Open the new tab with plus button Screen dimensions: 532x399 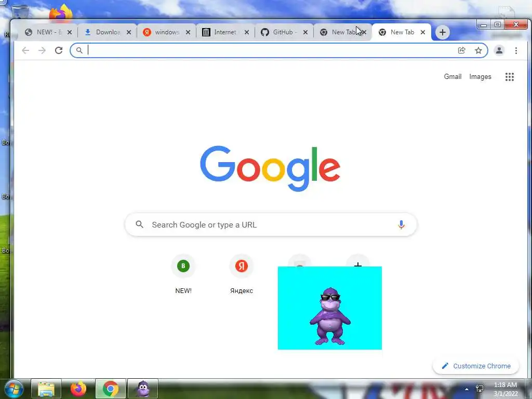click(x=443, y=32)
